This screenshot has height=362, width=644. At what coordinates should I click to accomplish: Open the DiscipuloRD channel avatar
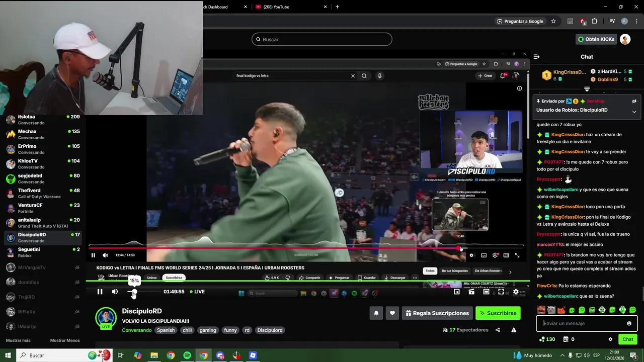click(106, 318)
